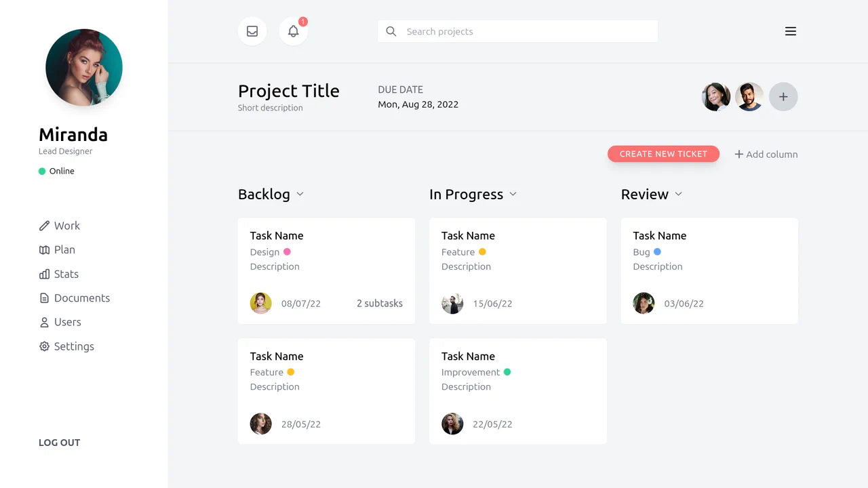Click assignee avatar on 08/07/22 task
Screen dimensions: 868x488
click(261, 304)
